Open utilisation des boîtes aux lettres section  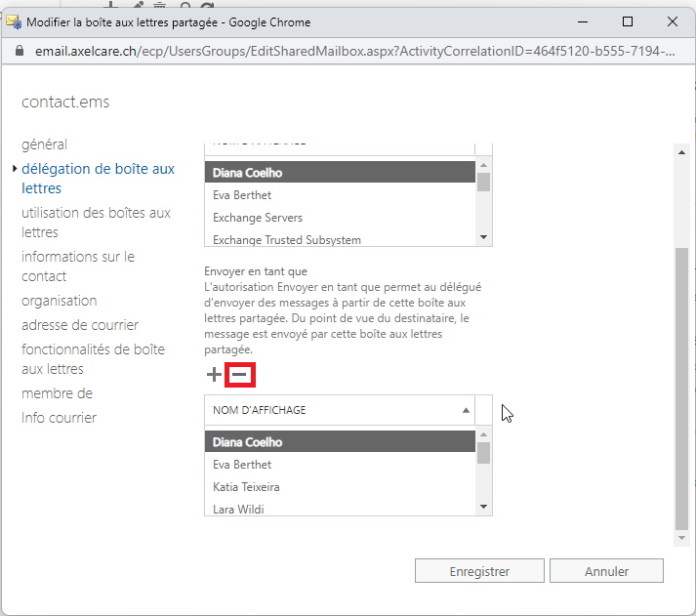tap(96, 223)
